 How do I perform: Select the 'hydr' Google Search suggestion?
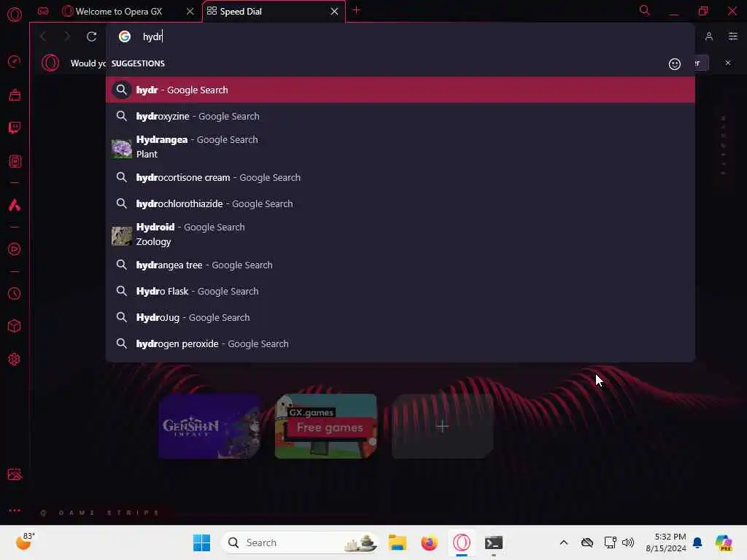tap(400, 90)
